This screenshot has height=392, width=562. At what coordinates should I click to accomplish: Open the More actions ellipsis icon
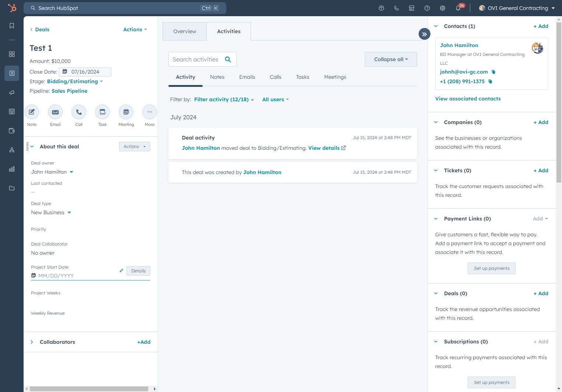[x=150, y=112]
